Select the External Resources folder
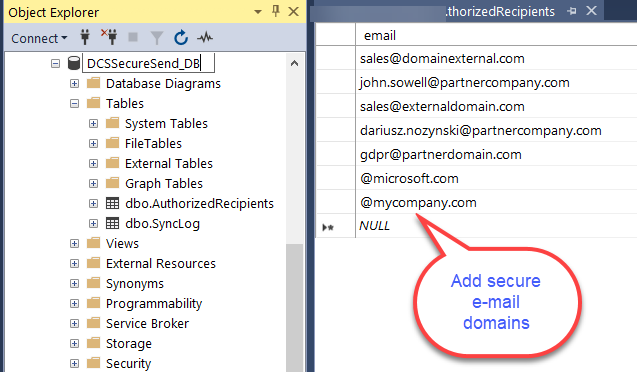The image size is (637, 372). point(160,264)
